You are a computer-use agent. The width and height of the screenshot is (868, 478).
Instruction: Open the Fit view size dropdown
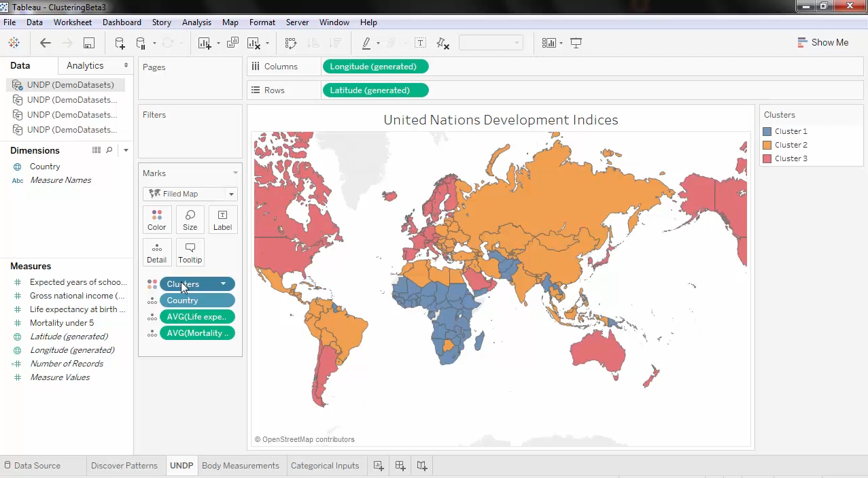tap(491, 43)
